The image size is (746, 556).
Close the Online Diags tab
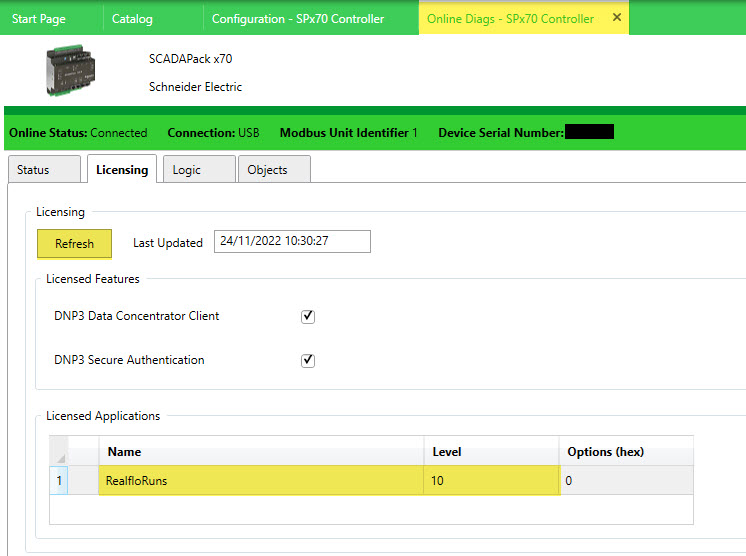(617, 17)
